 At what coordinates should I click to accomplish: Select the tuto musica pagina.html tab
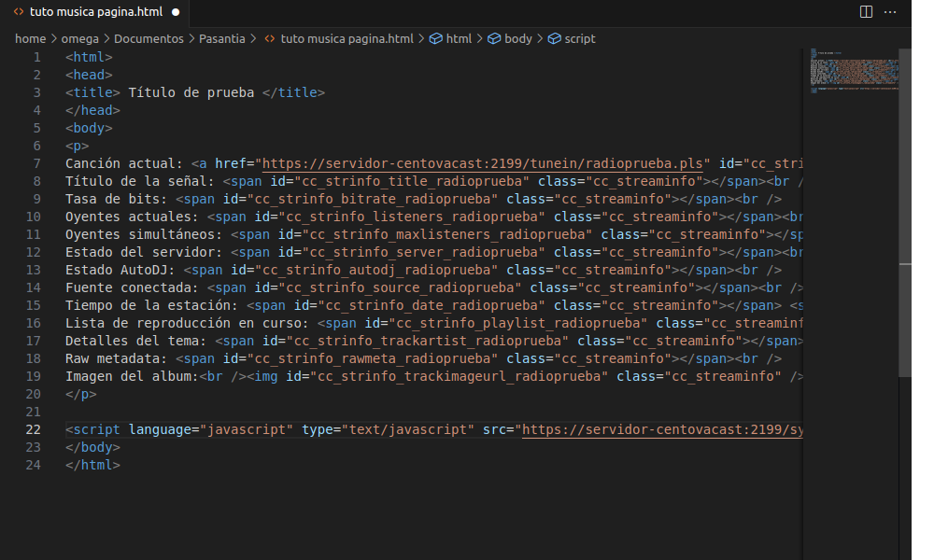coord(96,12)
